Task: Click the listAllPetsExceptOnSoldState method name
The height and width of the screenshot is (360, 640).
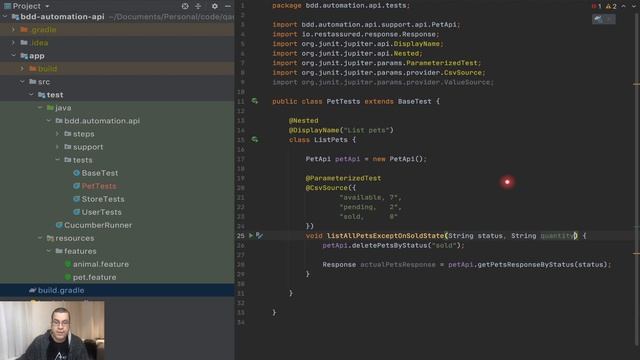Action: (x=385, y=236)
